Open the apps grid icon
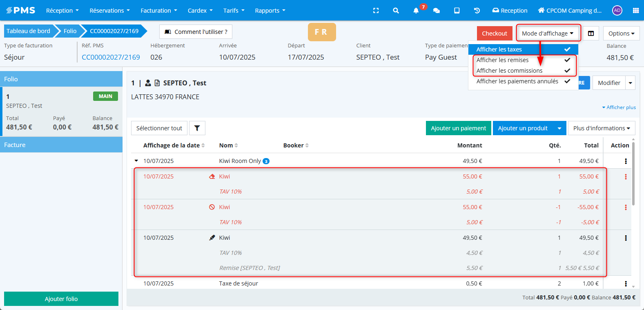The width and height of the screenshot is (644, 310). click(x=635, y=11)
